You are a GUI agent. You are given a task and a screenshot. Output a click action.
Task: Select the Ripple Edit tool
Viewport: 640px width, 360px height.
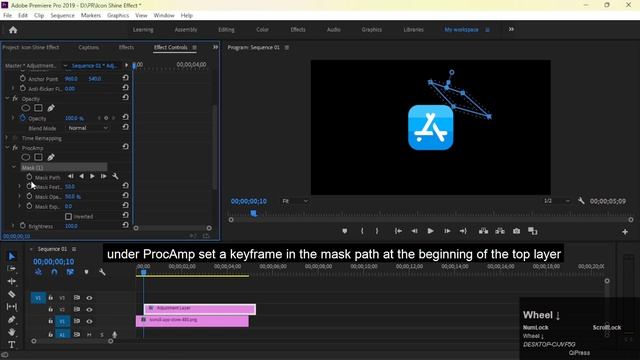[12, 281]
